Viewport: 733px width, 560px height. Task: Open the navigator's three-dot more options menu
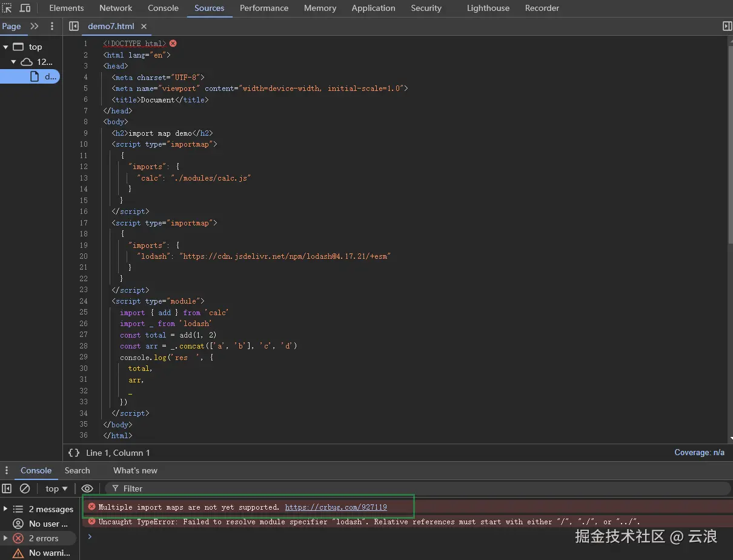coord(52,26)
